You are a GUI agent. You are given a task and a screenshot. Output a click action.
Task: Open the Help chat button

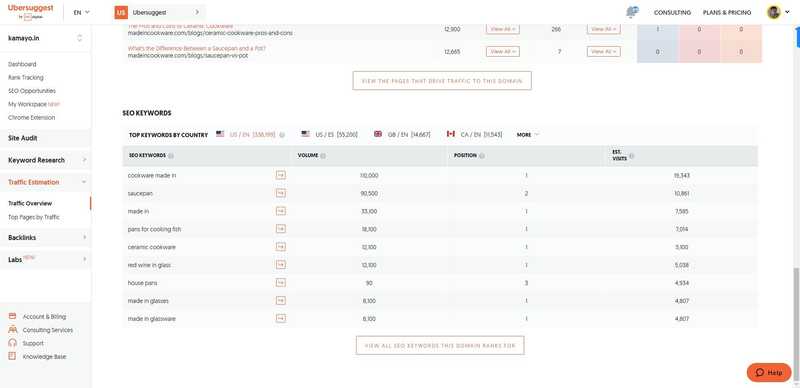tap(769, 372)
